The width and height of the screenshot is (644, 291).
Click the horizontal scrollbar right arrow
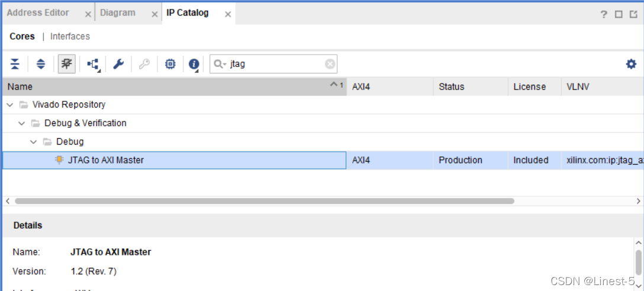(x=638, y=201)
